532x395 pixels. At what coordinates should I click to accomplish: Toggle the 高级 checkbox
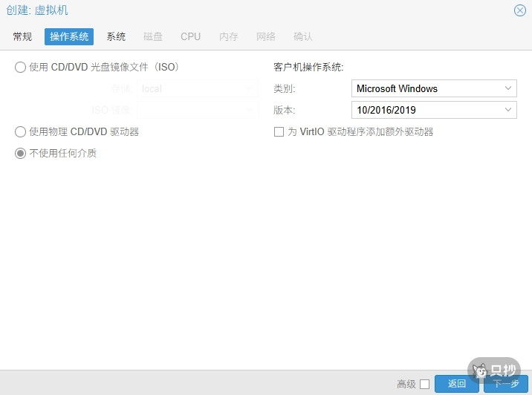click(x=424, y=384)
